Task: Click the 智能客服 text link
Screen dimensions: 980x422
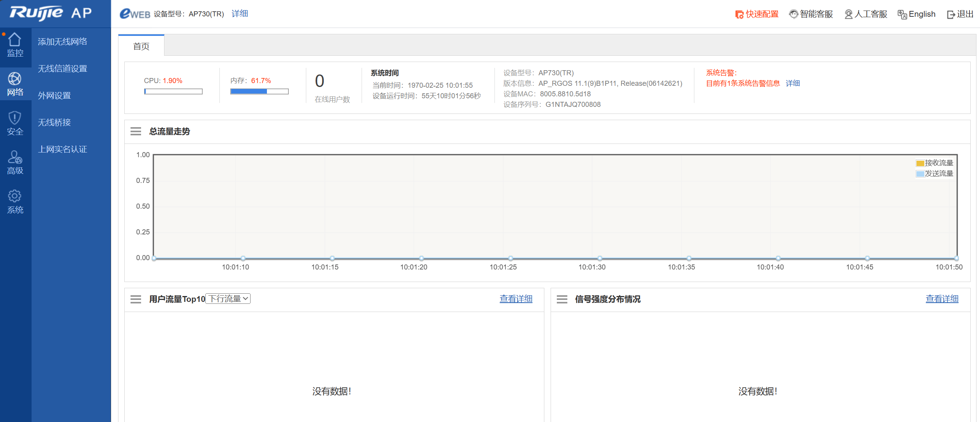Action: coord(816,14)
